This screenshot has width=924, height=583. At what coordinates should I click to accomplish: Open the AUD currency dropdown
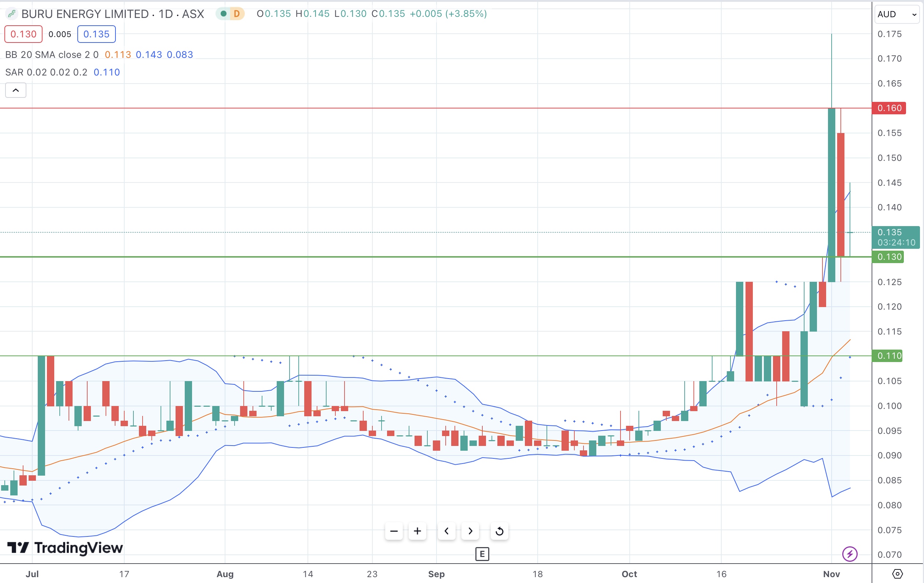point(897,14)
